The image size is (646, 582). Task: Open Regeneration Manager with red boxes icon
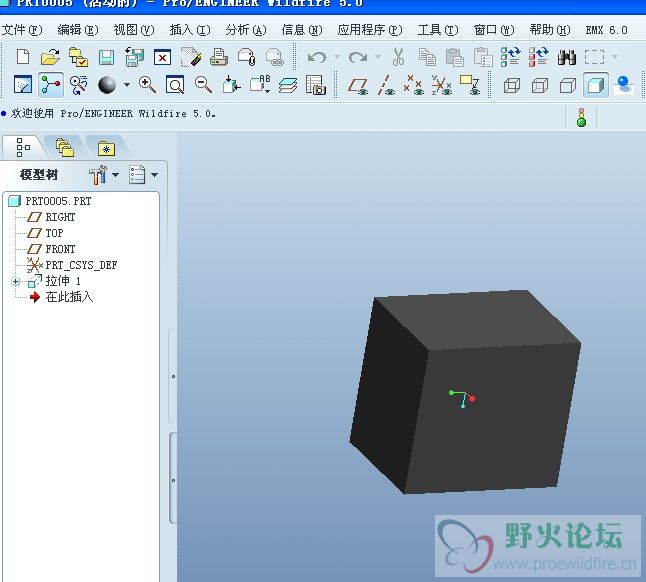(x=538, y=57)
